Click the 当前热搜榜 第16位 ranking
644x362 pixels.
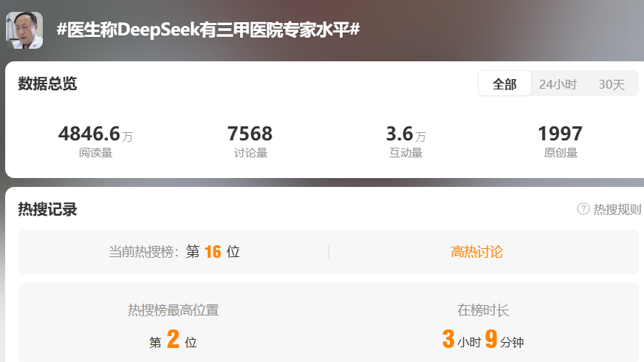coord(174,251)
